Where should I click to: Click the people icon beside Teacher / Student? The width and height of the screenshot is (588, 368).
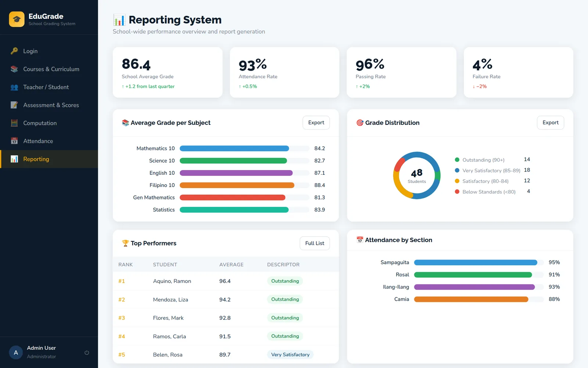coord(14,87)
